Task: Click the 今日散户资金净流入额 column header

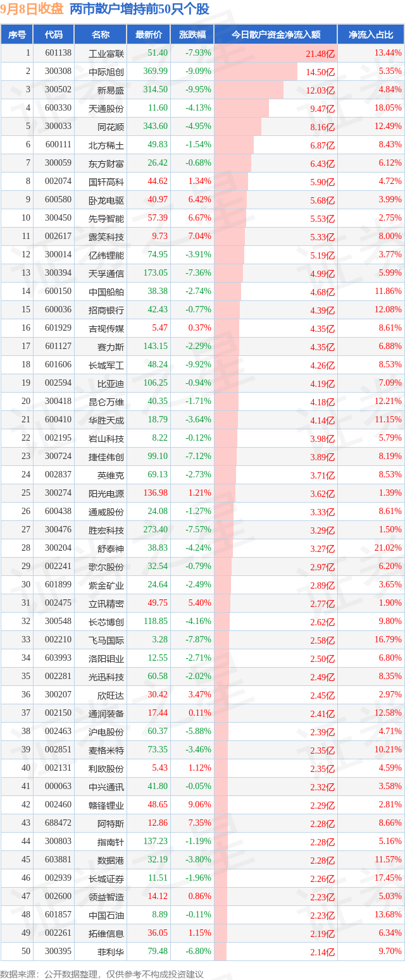Action: (275, 35)
